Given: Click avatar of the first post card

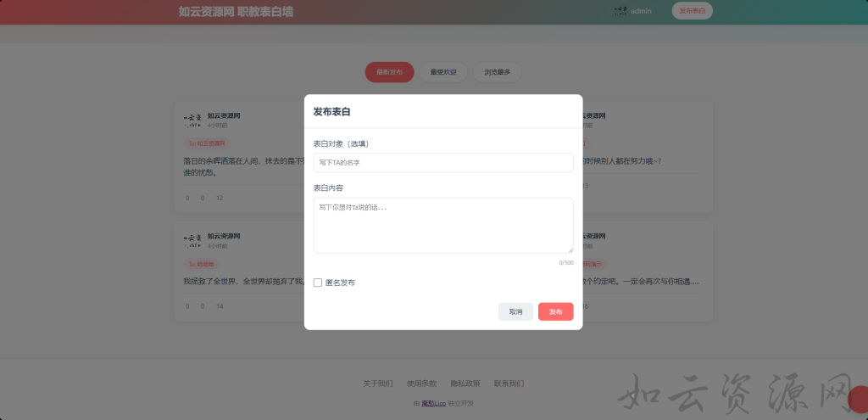Looking at the screenshot, I should pyautogui.click(x=192, y=120).
